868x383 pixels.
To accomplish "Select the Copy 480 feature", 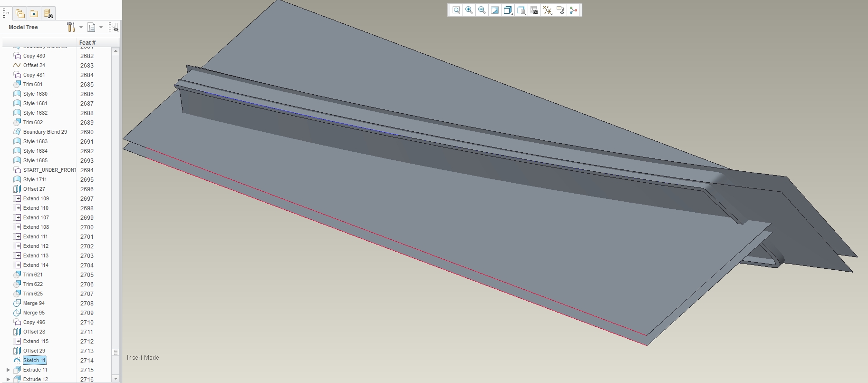I will [34, 56].
